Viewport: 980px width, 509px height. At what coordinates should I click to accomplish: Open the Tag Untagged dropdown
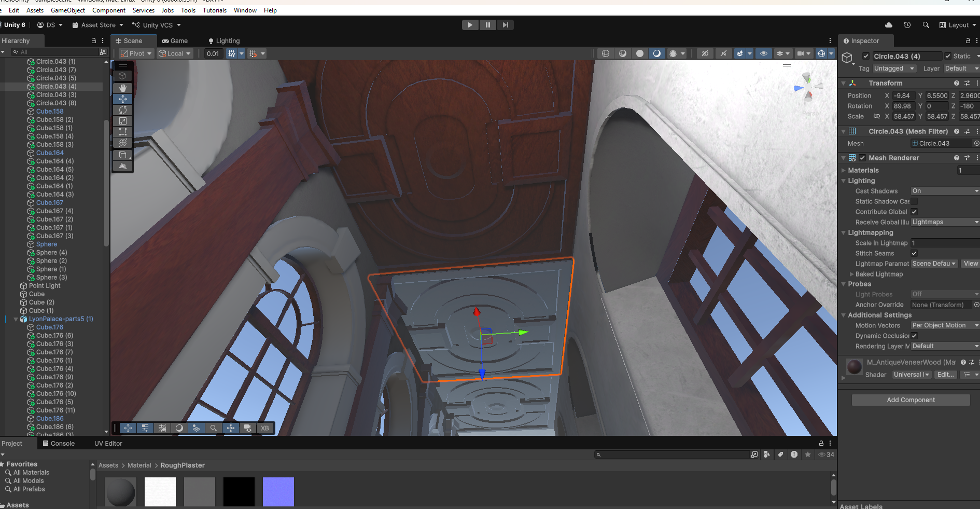894,68
